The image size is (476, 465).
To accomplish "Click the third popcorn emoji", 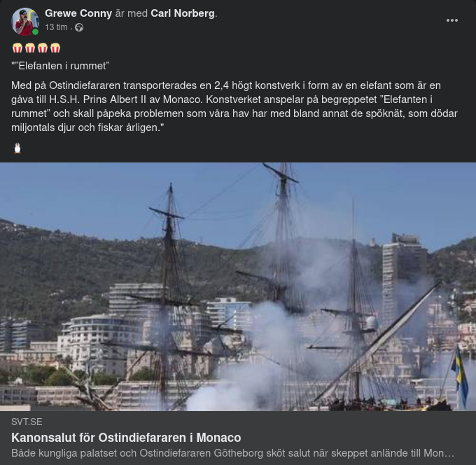I will 43,48.
